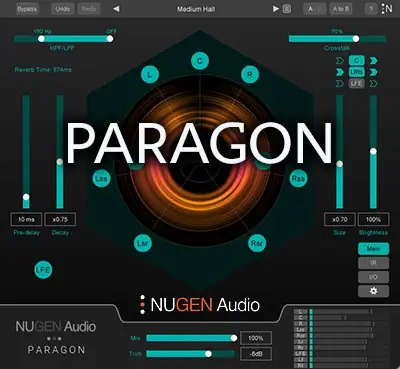Click the Trim slider handle

click(x=208, y=354)
